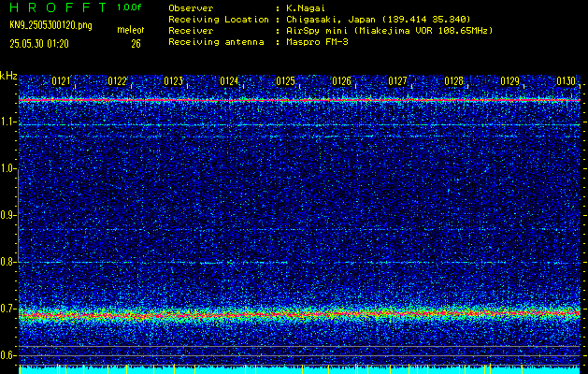Viewport: 588px width, 374px height.
Task: Click the kHz axis unit label
Action: (x=8, y=76)
